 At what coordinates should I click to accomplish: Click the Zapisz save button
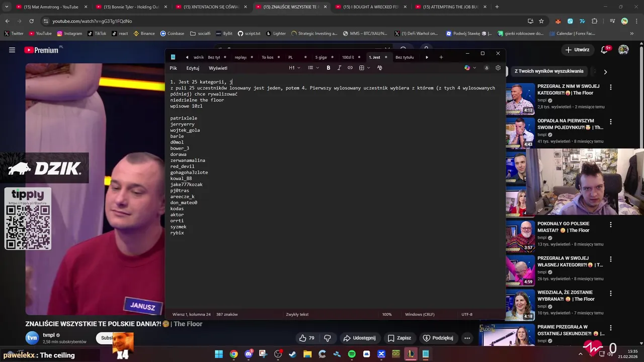coord(399,338)
